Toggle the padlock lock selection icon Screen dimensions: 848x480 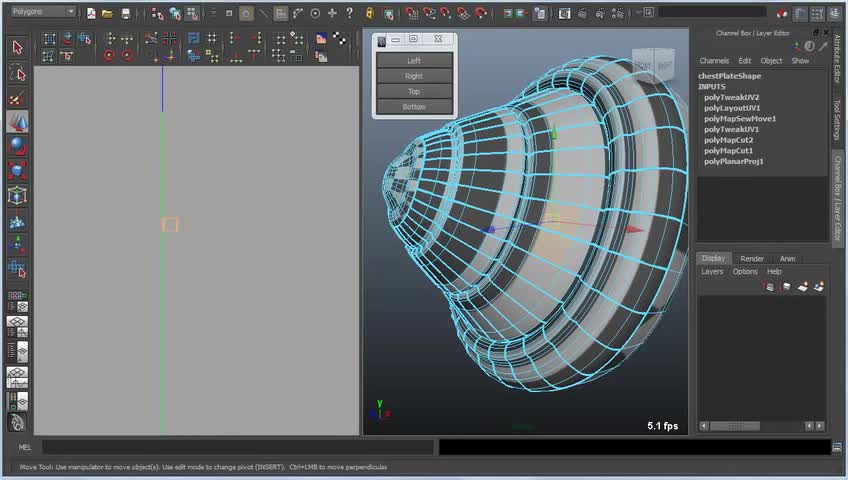point(370,13)
